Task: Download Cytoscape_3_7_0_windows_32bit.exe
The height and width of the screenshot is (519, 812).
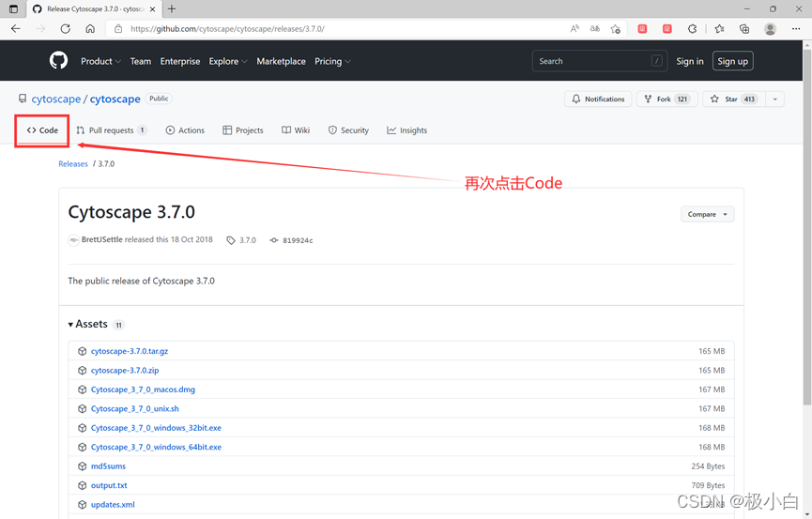Action: click(x=156, y=428)
